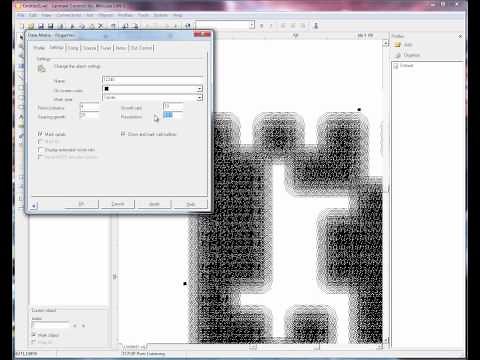Image resolution: width=480 pixels, height=360 pixels.
Task: Click the upper-left numeric field in settings
Action: click(x=90, y=107)
